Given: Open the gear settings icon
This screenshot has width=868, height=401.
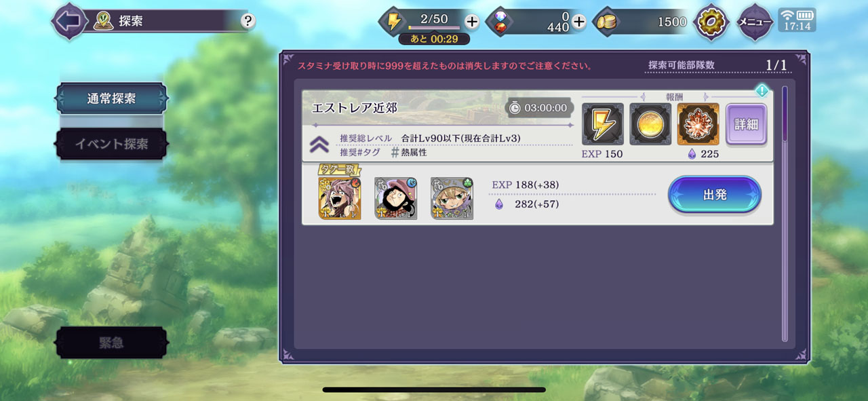Looking at the screenshot, I should pyautogui.click(x=712, y=22).
